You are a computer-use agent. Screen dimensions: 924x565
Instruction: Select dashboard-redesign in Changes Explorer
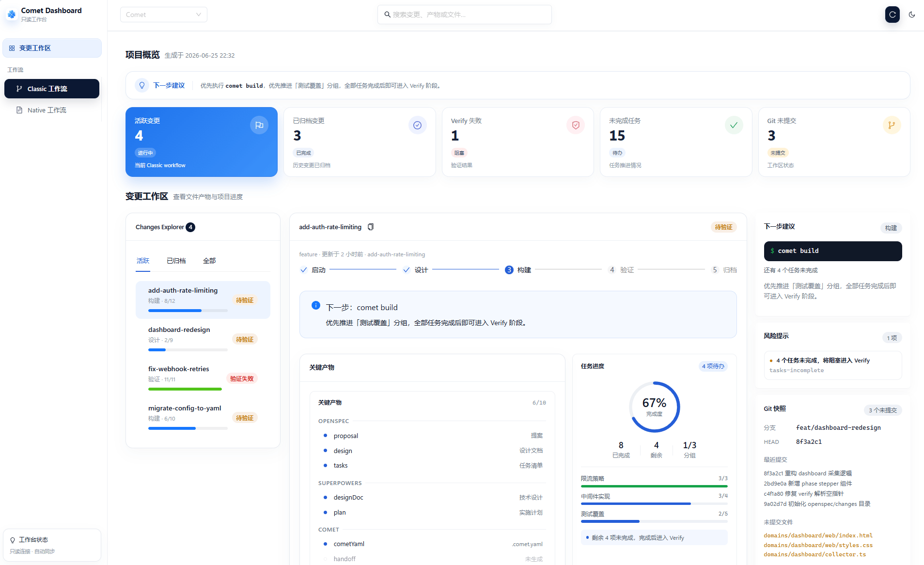point(203,339)
